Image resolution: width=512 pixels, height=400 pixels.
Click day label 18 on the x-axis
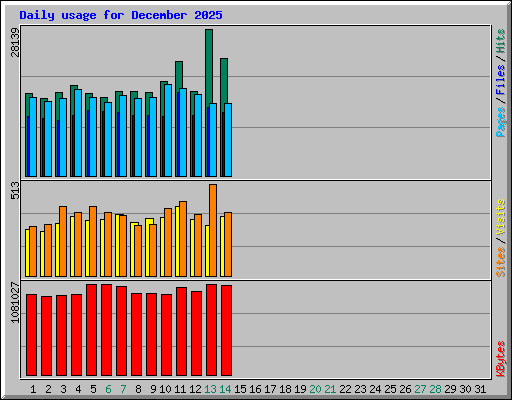(x=285, y=389)
